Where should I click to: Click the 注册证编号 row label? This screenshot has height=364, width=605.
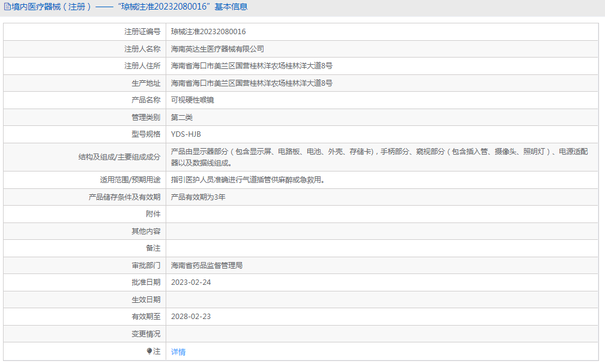click(142, 32)
